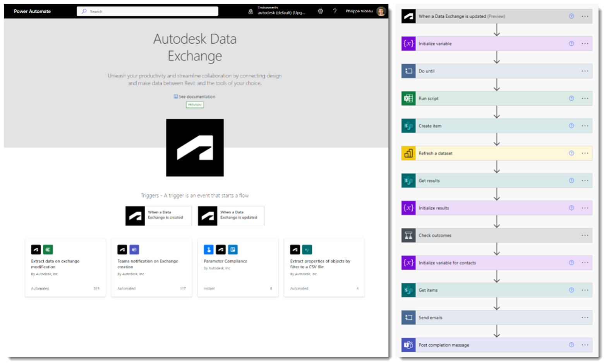Open Extract data on exchange modification template
The image size is (604, 364).
pos(65,268)
